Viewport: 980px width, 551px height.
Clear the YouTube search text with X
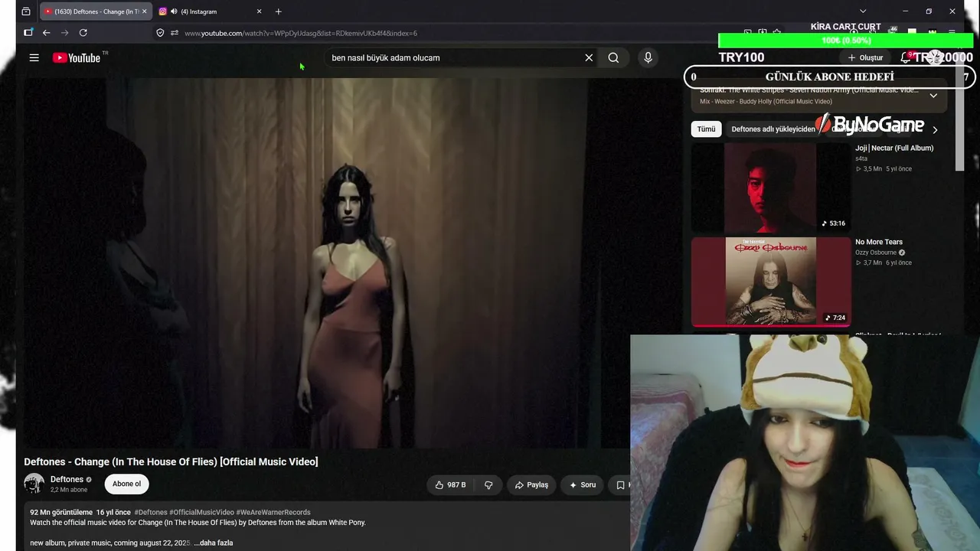click(589, 57)
